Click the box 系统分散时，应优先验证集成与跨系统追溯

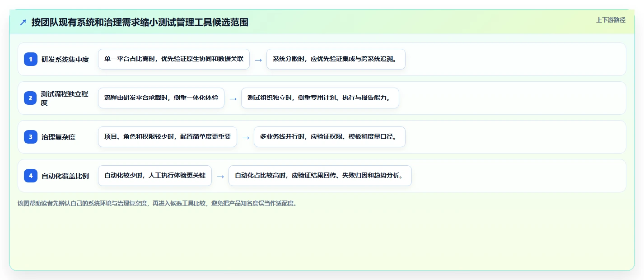(x=336, y=59)
